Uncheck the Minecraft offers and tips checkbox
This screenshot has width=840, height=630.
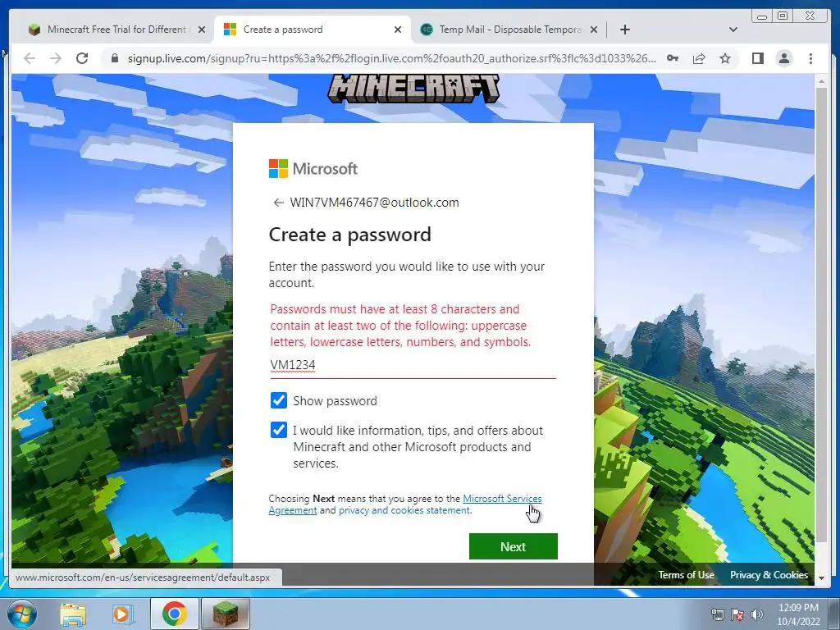(x=279, y=430)
